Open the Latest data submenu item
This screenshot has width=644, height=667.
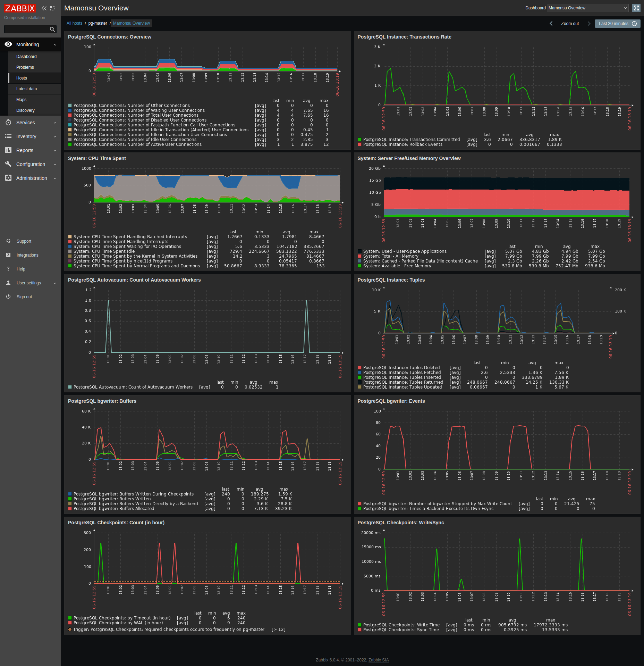click(34, 89)
